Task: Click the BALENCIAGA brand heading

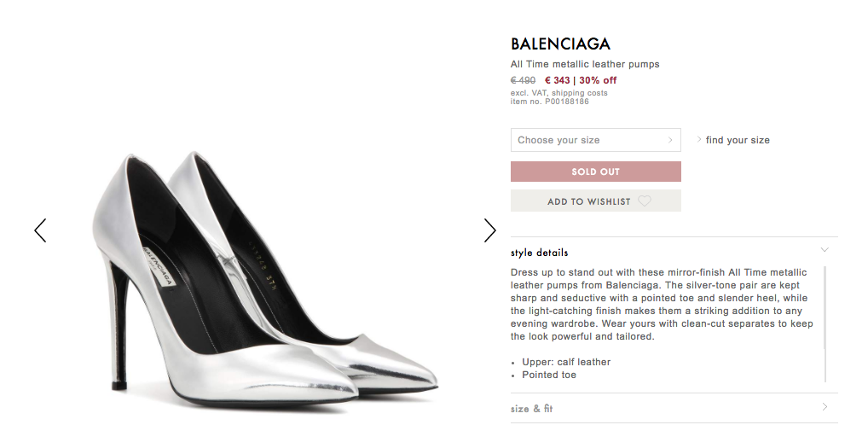Action: point(560,44)
